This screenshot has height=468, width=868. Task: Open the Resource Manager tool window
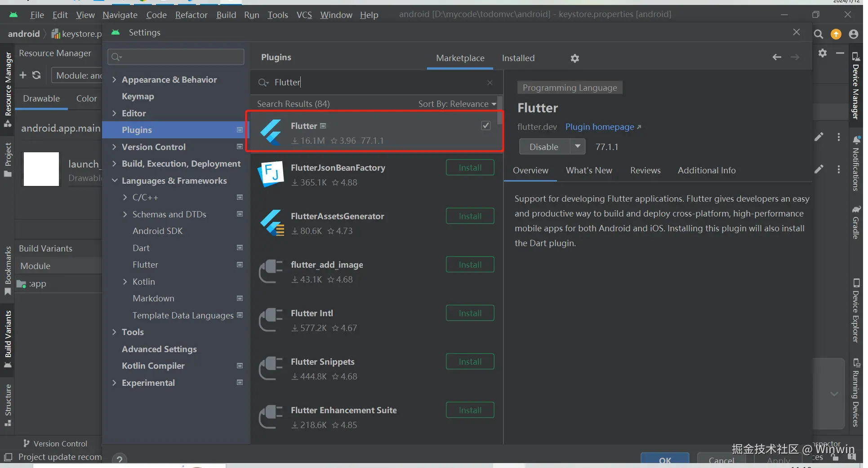coord(8,89)
